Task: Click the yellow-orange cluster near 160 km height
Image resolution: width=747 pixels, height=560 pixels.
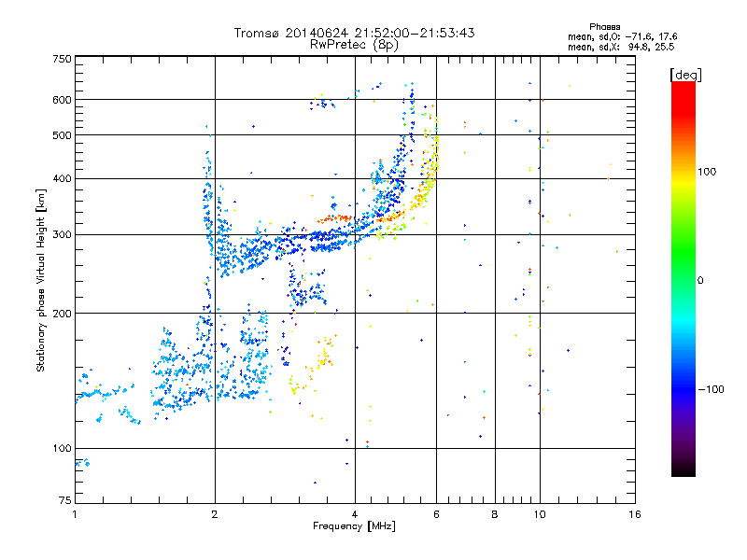Action: [324, 355]
